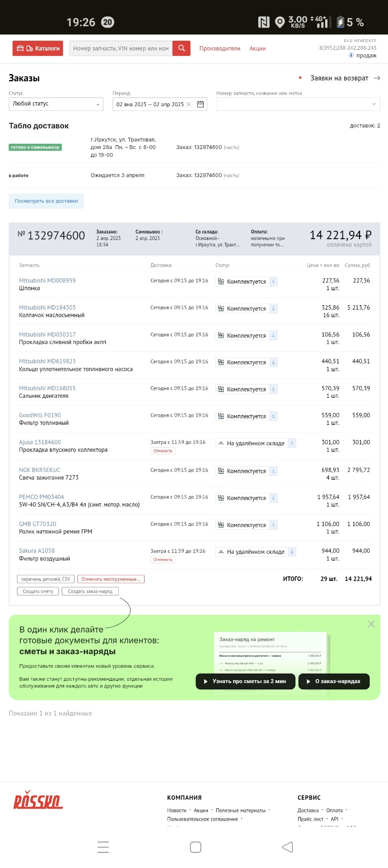Open the Акции page
Image resolution: width=388 pixels, height=868 pixels.
pos(257,48)
